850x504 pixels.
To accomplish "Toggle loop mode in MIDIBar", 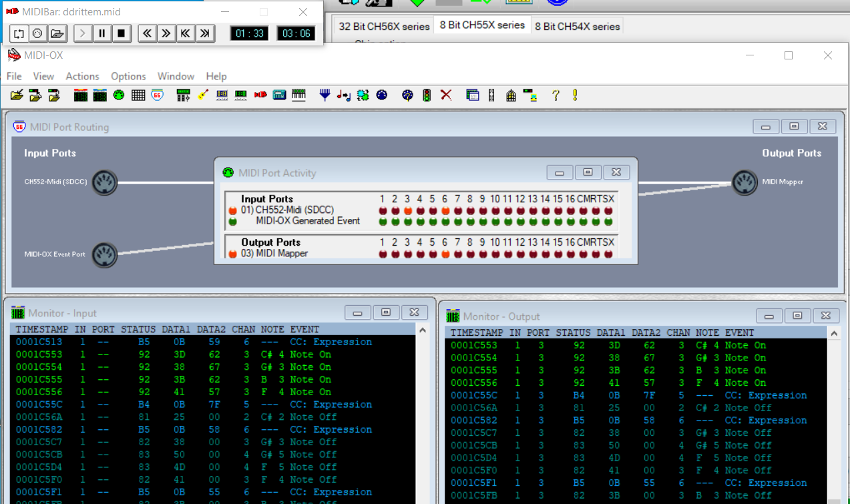I will [x=19, y=33].
